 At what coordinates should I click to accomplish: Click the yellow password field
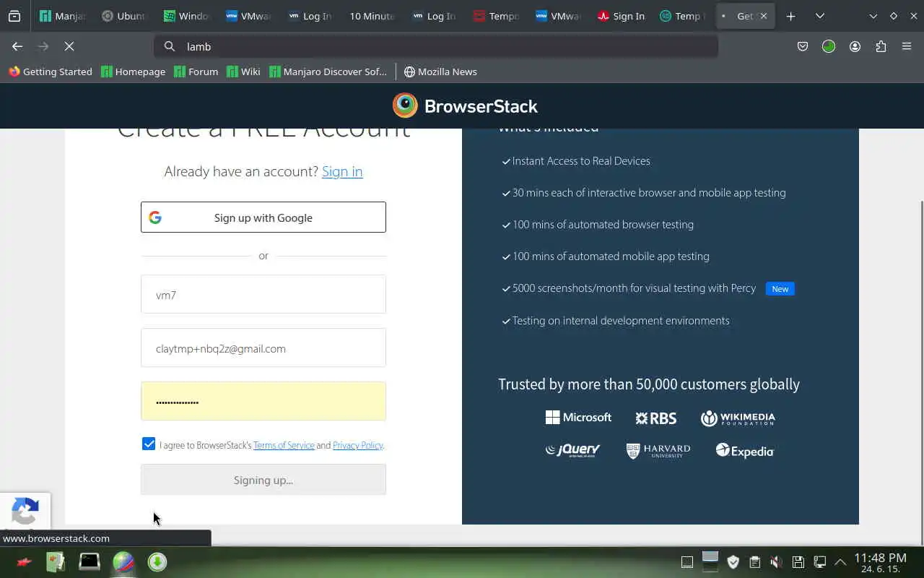[x=263, y=401]
